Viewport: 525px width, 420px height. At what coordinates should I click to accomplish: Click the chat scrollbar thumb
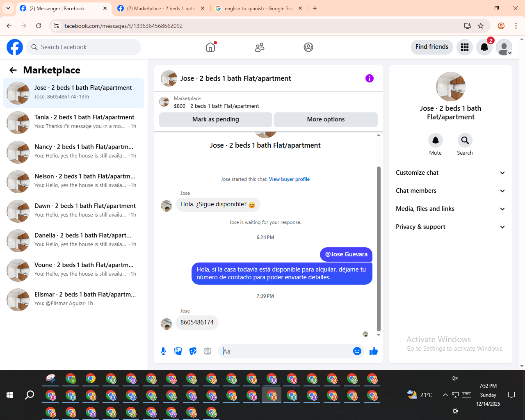pos(379,249)
